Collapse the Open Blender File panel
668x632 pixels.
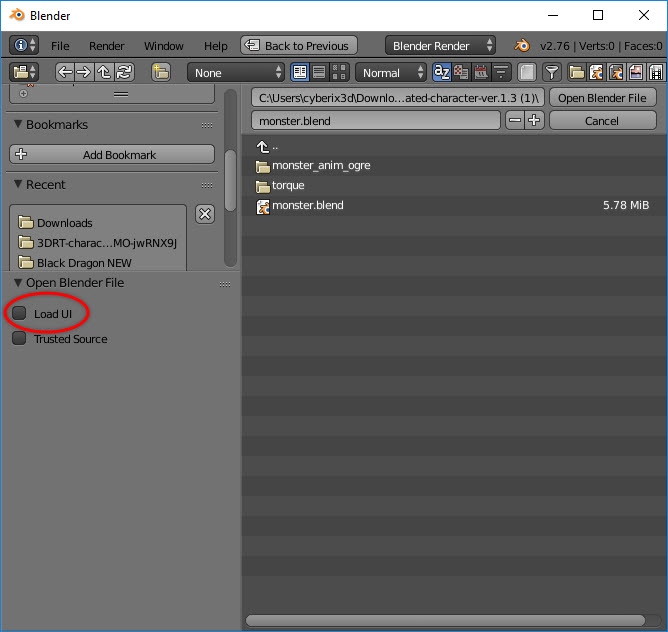click(18, 282)
